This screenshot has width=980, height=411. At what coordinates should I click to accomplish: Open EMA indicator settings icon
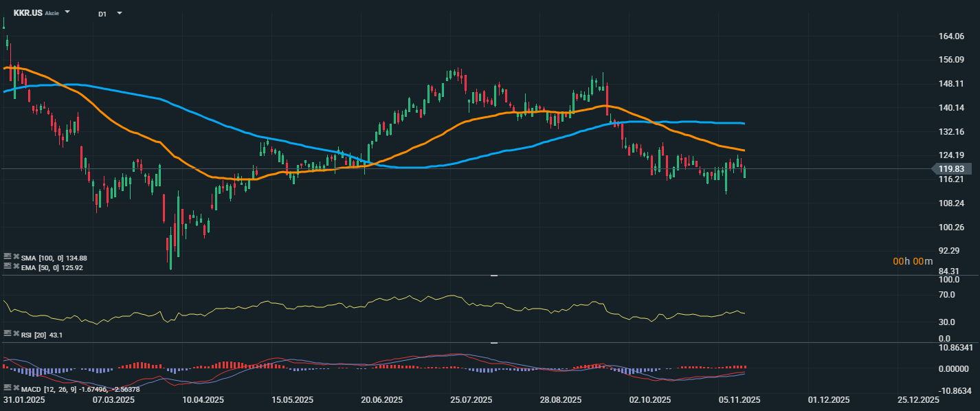pos(8,266)
